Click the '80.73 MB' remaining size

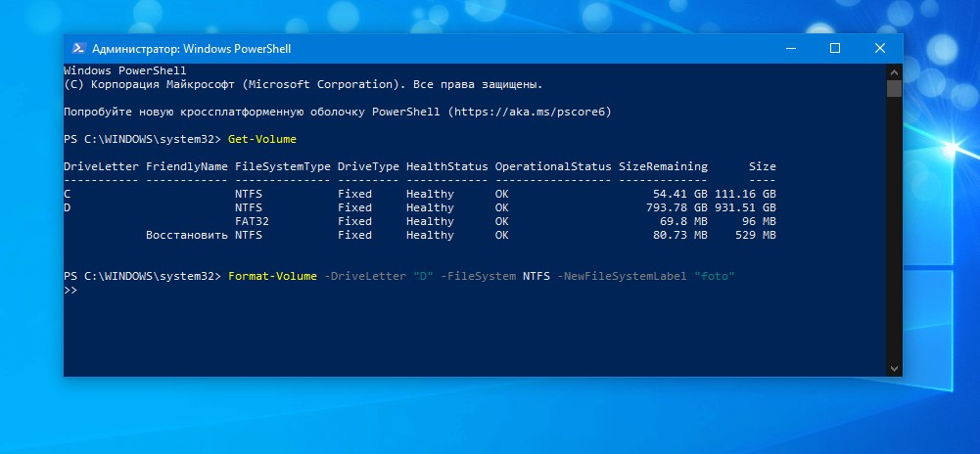[x=680, y=236]
